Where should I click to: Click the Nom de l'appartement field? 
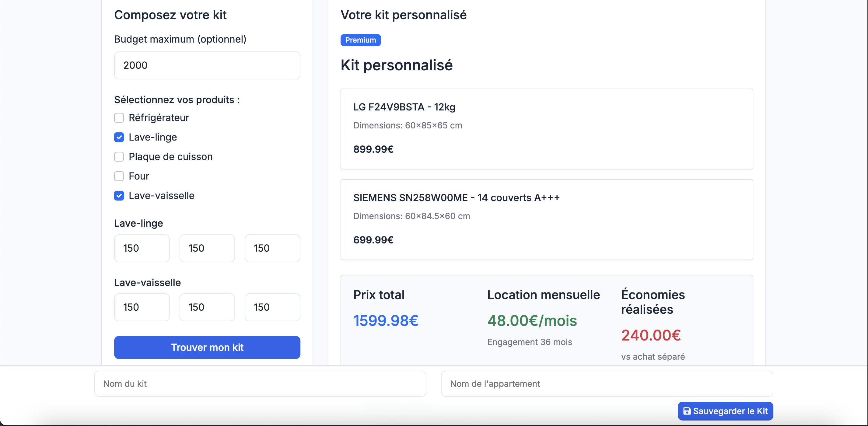coord(607,384)
